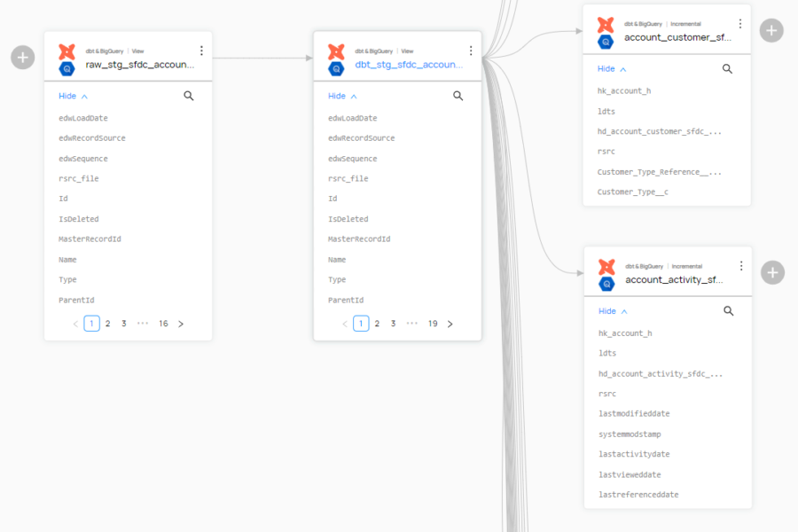Toggle Hide on dbt_stg_sfdc_accoun column list
Image resolution: width=798 pixels, height=532 pixels.
pos(337,95)
